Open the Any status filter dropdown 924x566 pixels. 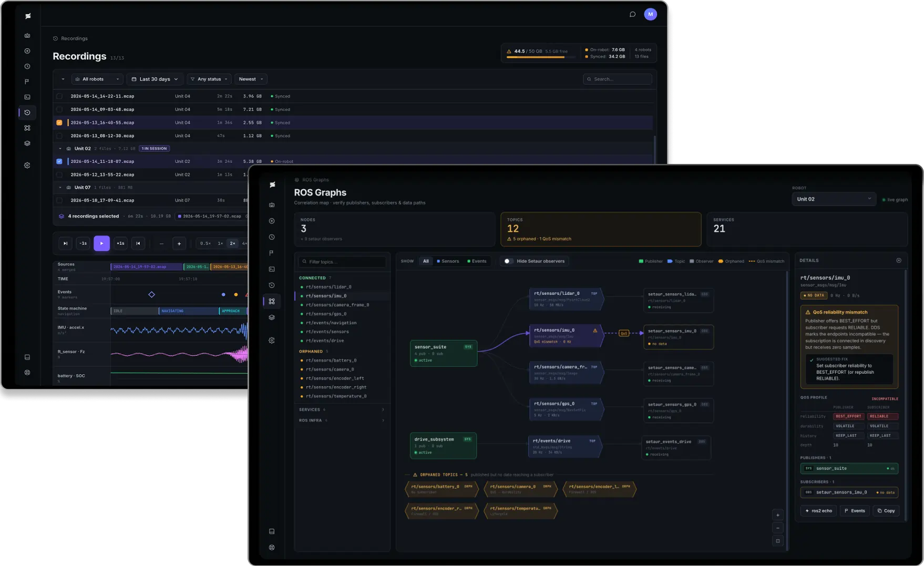(x=209, y=79)
